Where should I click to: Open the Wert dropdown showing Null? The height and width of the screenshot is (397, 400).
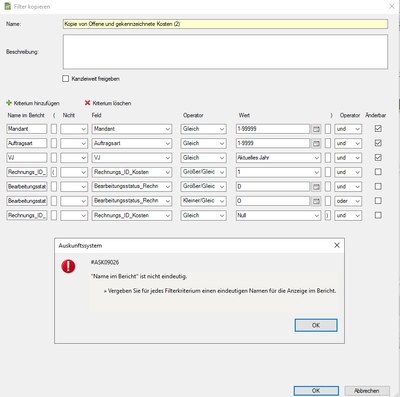(278, 215)
